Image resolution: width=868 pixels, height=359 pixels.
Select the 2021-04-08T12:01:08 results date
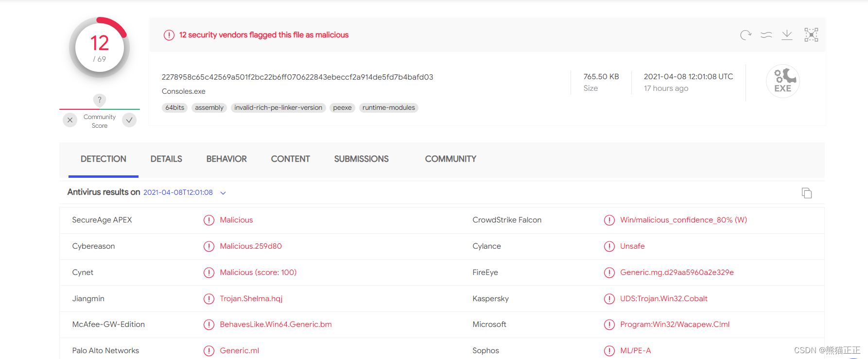pos(178,192)
